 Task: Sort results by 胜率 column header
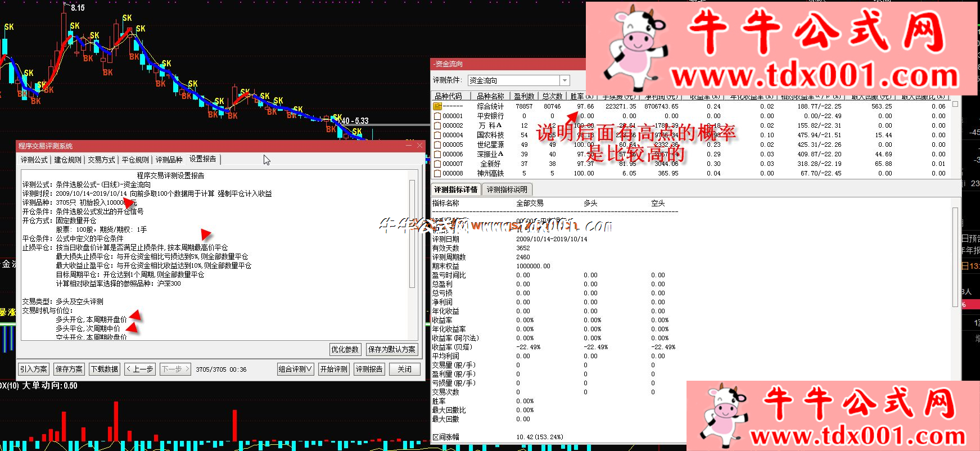(581, 96)
